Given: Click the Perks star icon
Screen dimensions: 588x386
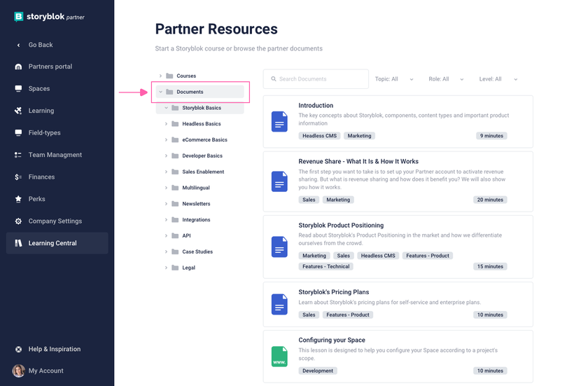Looking at the screenshot, I should [x=18, y=199].
